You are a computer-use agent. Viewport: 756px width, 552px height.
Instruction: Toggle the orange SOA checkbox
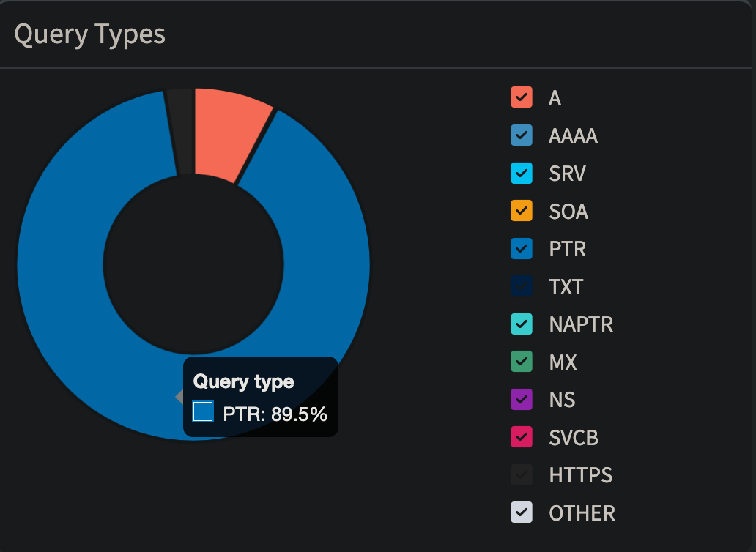521,212
